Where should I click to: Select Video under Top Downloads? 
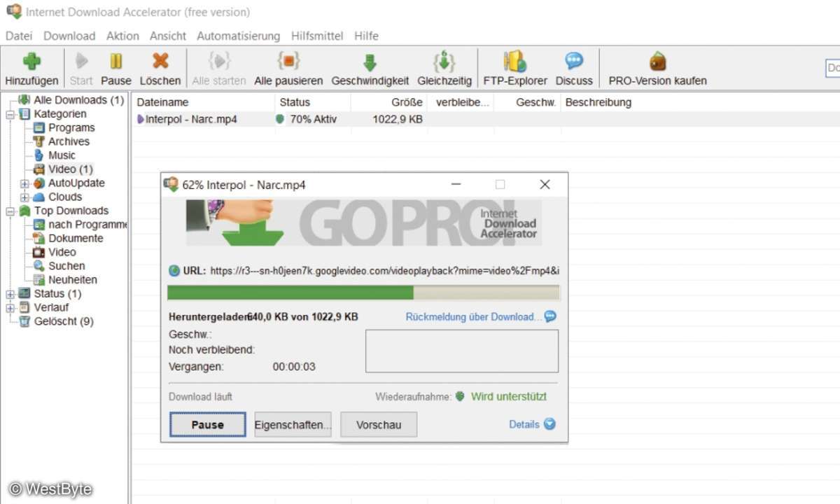pyautogui.click(x=62, y=252)
